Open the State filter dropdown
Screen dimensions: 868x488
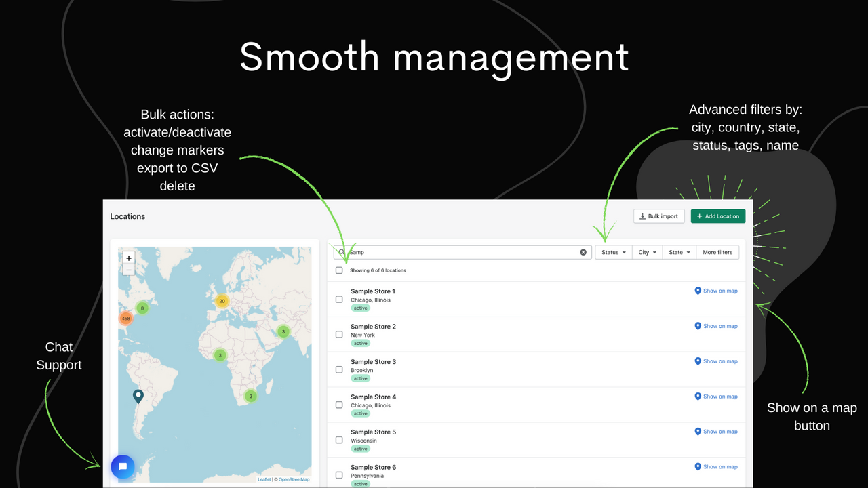(x=679, y=252)
